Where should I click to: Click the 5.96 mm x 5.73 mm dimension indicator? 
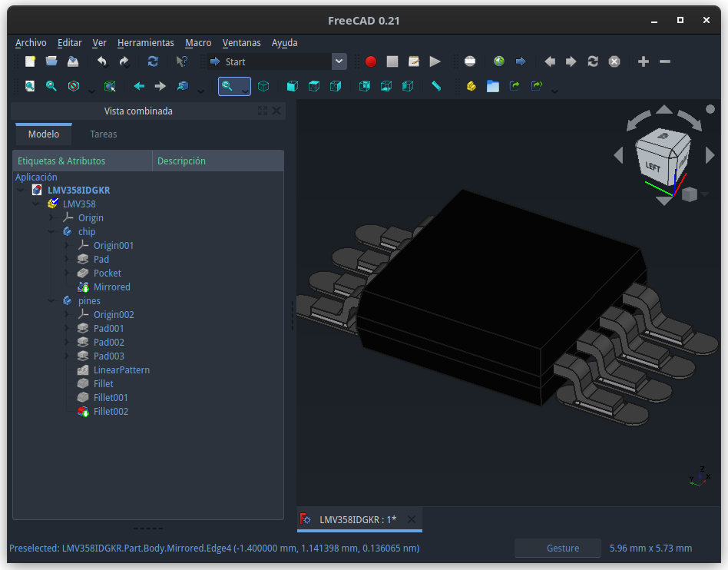point(650,548)
